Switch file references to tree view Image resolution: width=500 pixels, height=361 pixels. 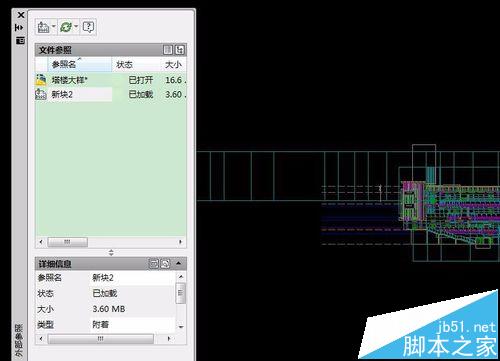(180, 50)
